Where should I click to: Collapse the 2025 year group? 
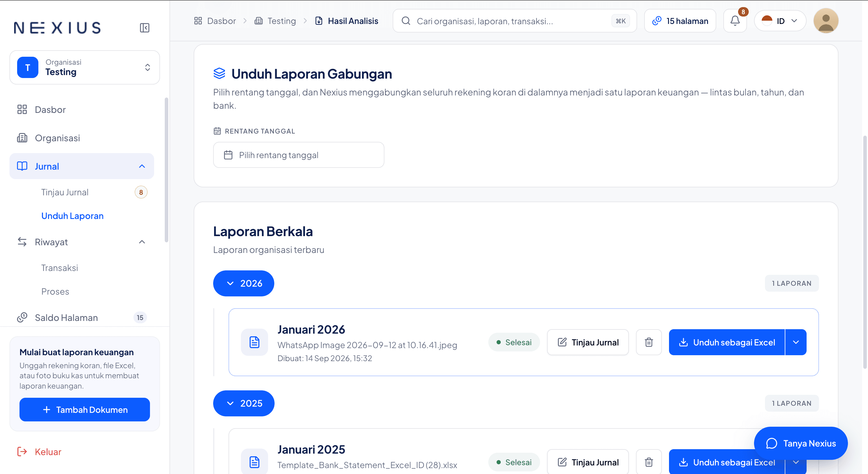243,403
